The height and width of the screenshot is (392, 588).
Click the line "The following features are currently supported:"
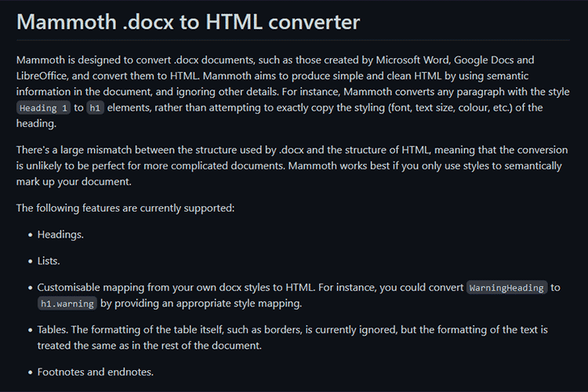pos(125,208)
